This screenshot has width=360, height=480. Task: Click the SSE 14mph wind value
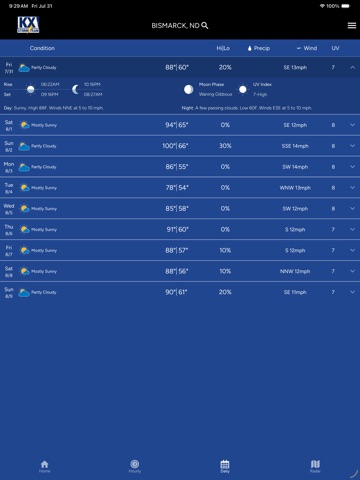tap(295, 146)
